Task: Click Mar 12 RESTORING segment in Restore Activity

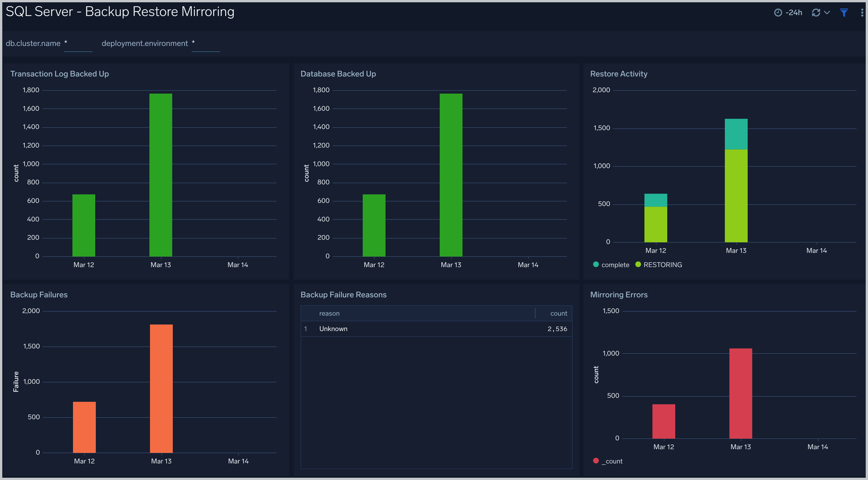Action: pos(656,224)
